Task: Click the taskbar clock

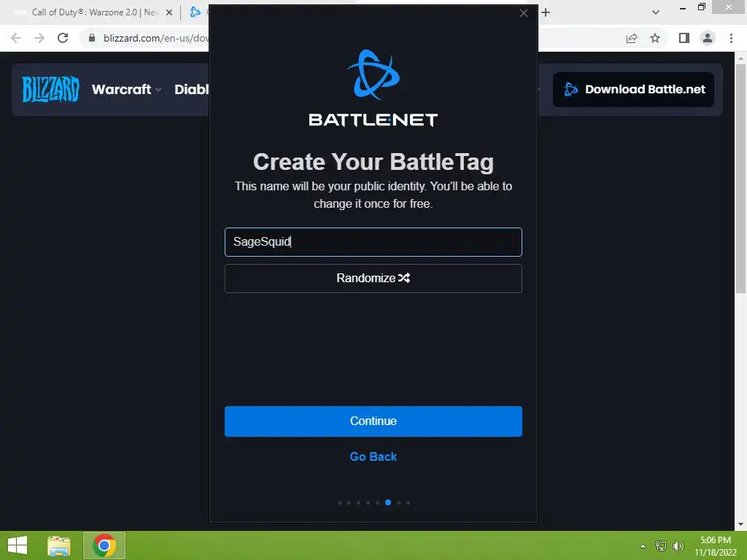Action: (716, 546)
